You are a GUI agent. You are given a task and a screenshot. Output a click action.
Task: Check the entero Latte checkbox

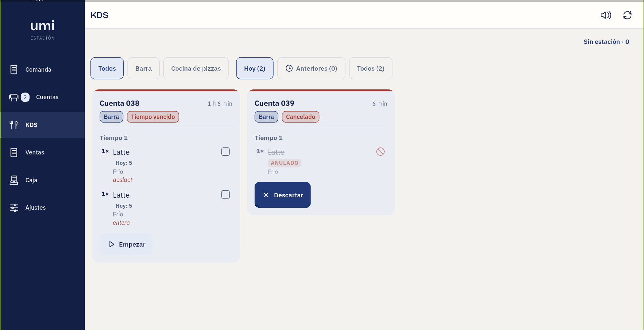coord(225,195)
